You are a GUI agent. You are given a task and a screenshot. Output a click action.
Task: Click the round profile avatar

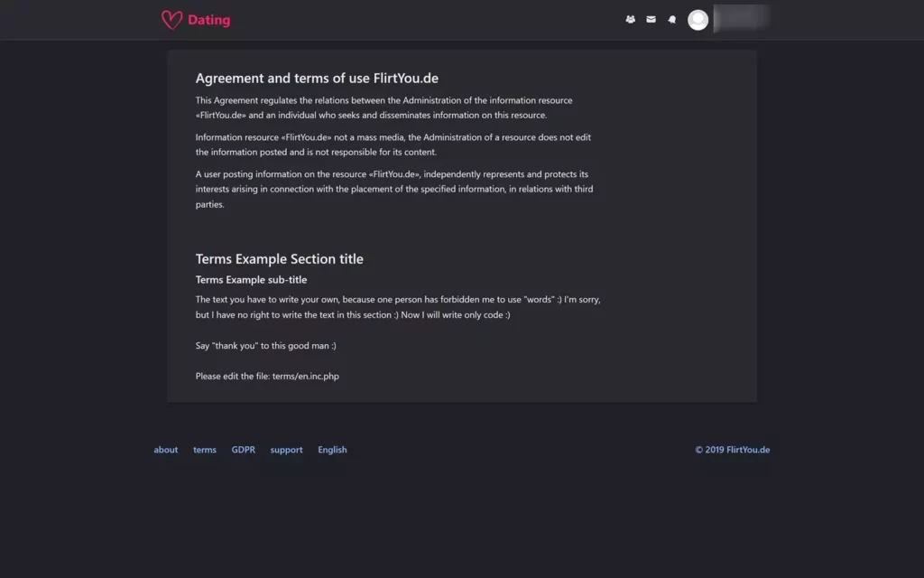[698, 20]
